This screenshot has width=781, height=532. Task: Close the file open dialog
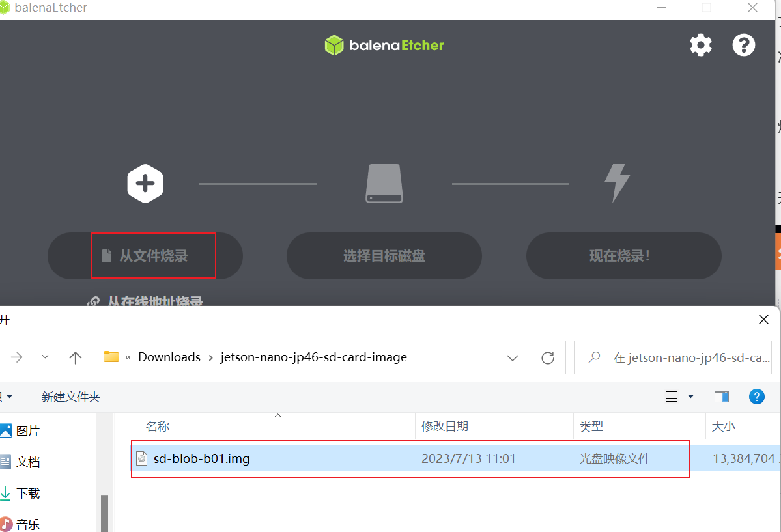pos(763,319)
